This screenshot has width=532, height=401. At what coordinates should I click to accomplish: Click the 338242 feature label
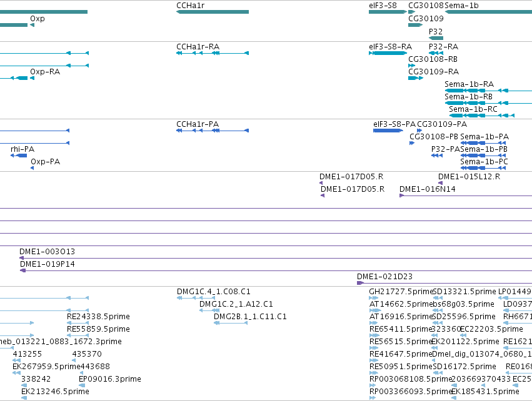coord(36,379)
